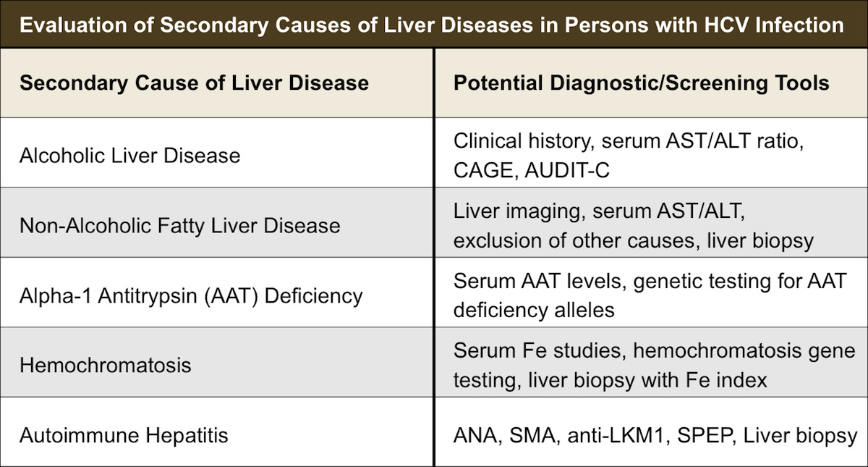The image size is (868, 467).
Task: Select the 'deficiency alleles' text
Action: coord(534,310)
